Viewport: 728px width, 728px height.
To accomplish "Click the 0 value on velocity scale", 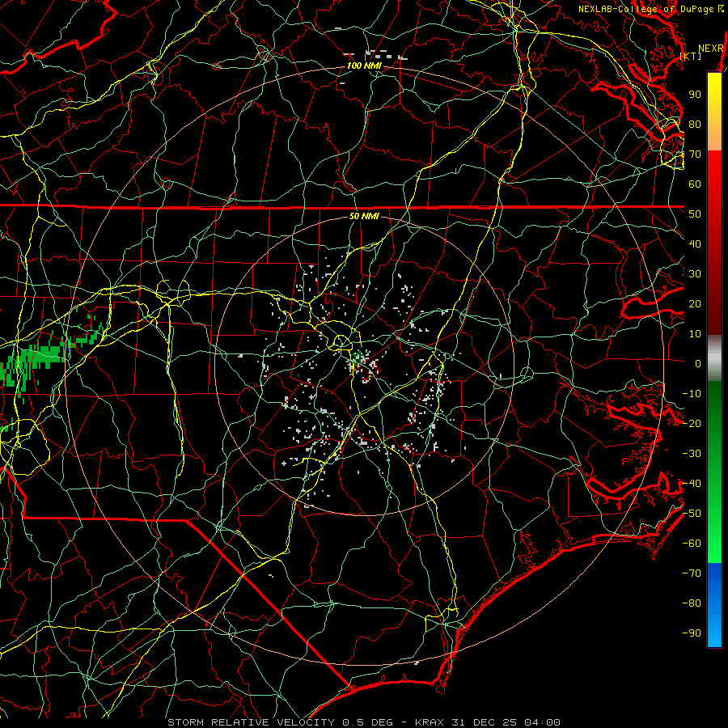I will click(x=698, y=364).
